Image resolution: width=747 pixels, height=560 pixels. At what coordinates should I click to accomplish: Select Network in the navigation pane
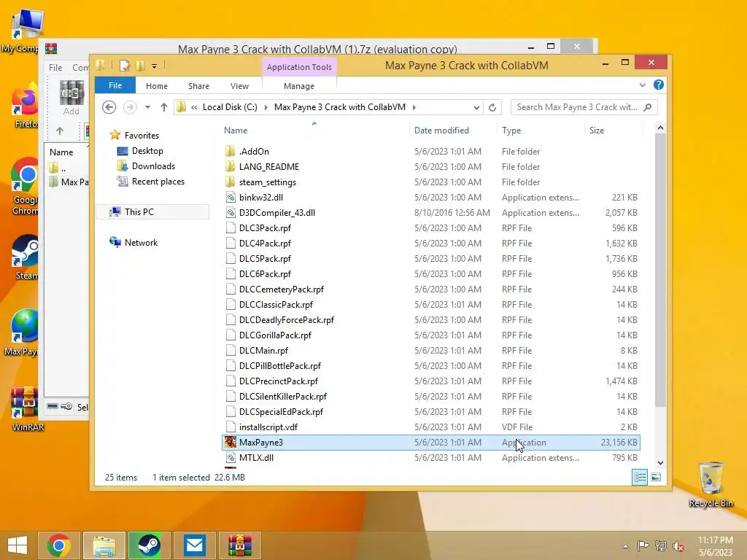coord(141,242)
